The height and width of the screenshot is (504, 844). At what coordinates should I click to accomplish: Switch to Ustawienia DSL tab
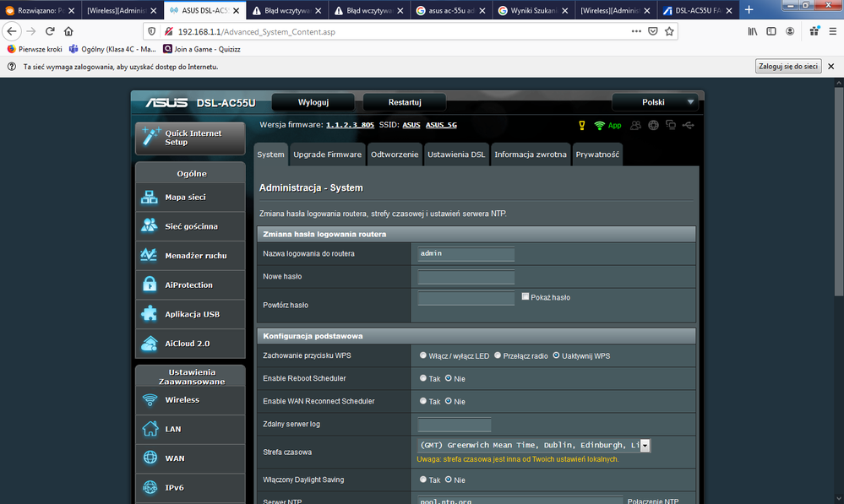(456, 154)
